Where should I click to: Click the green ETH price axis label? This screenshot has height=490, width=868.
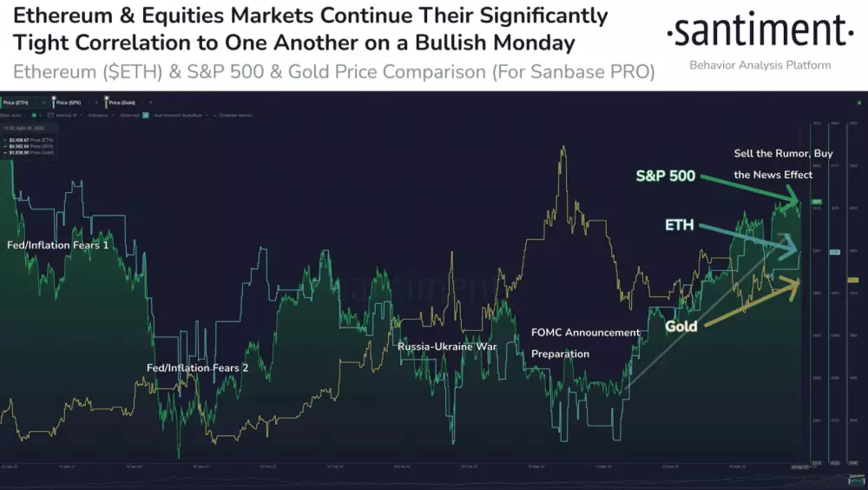tap(817, 202)
